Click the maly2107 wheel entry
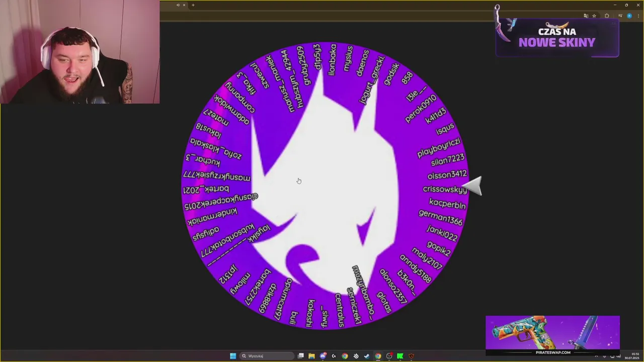 tap(427, 258)
